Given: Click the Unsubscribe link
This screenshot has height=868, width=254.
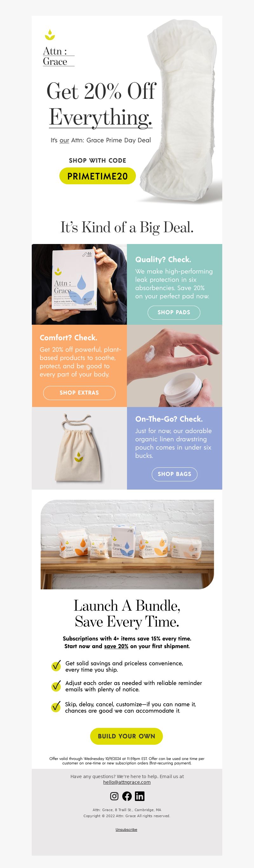Looking at the screenshot, I should [126, 829].
